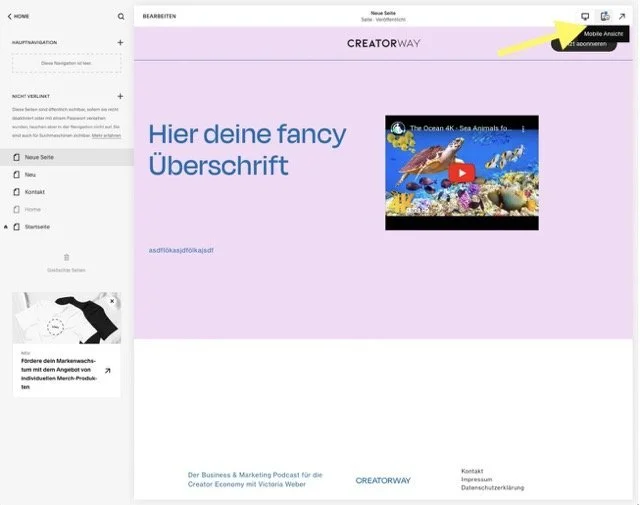Switch to desktop view icon
Viewport: 640px width, 505px height.
585,16
